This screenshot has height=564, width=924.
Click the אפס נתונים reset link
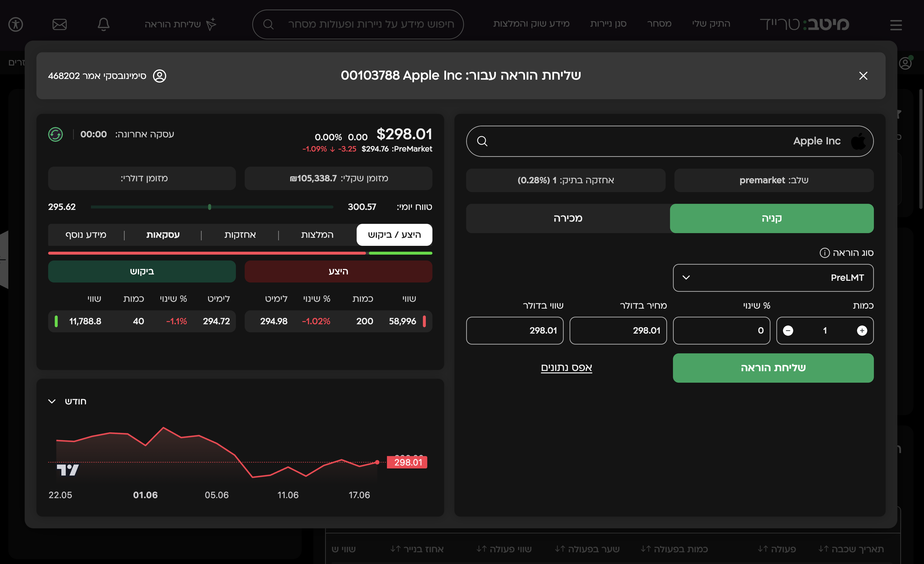click(566, 368)
